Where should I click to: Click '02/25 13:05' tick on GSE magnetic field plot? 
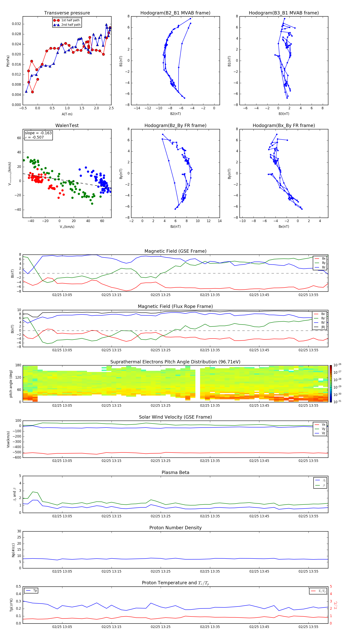62,295
